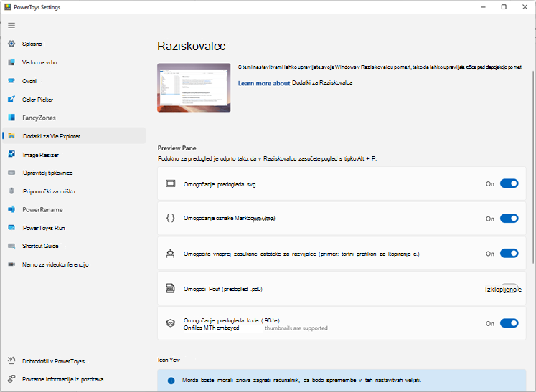Click 'Omogoči Pouf (predogled .pd0)' label

[223, 289]
